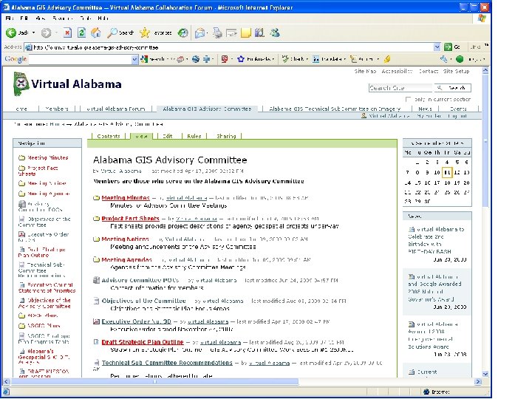This screenshot has width=532, height=399.
Task: Open the File menu
Action: 10,18
